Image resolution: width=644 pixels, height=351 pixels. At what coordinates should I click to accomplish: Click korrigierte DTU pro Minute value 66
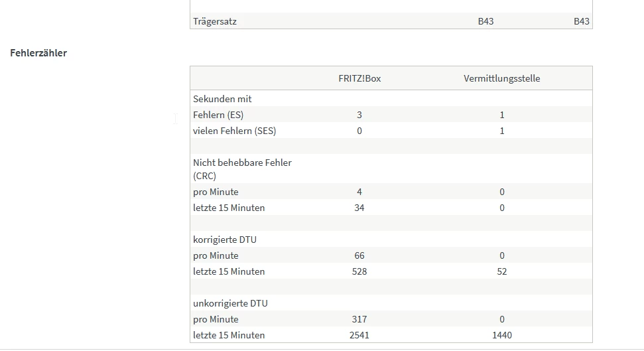tap(359, 255)
